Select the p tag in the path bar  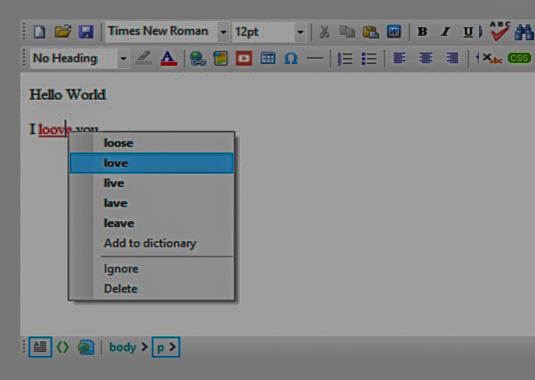(166, 347)
